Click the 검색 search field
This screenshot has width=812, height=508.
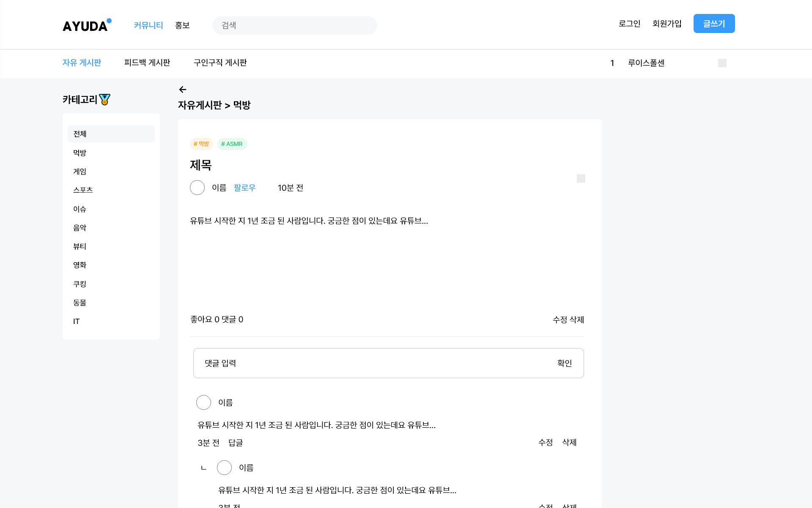tap(294, 25)
